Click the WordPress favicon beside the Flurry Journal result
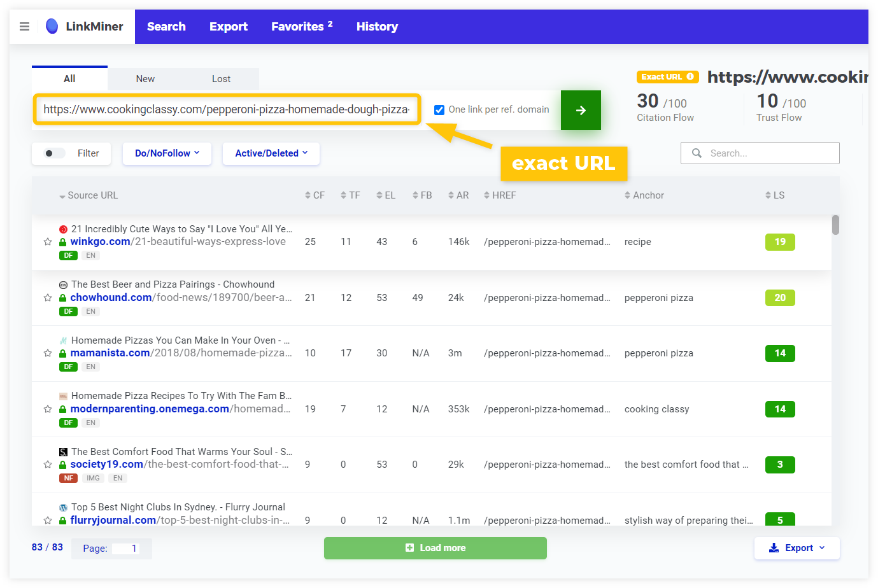This screenshot has width=878, height=588. [62, 507]
